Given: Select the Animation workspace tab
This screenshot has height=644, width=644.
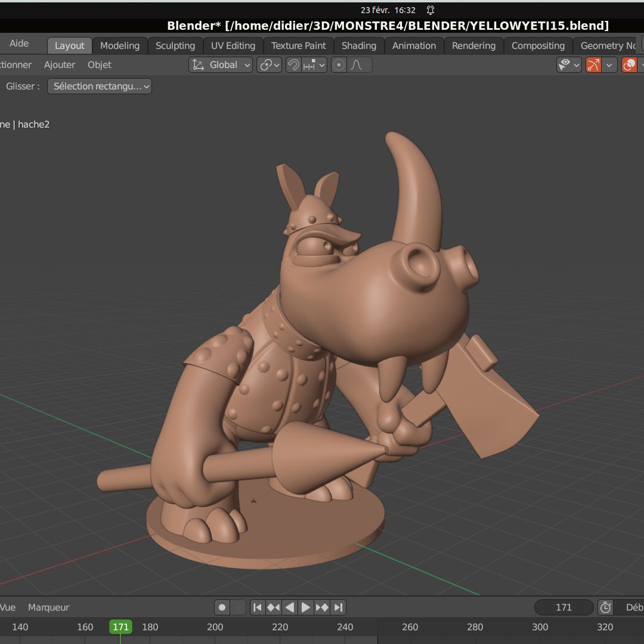Looking at the screenshot, I should point(414,45).
